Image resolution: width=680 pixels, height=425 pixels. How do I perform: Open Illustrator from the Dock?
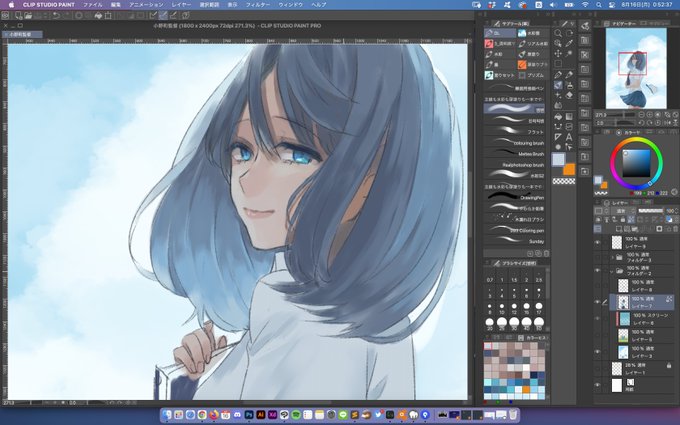coord(261,415)
